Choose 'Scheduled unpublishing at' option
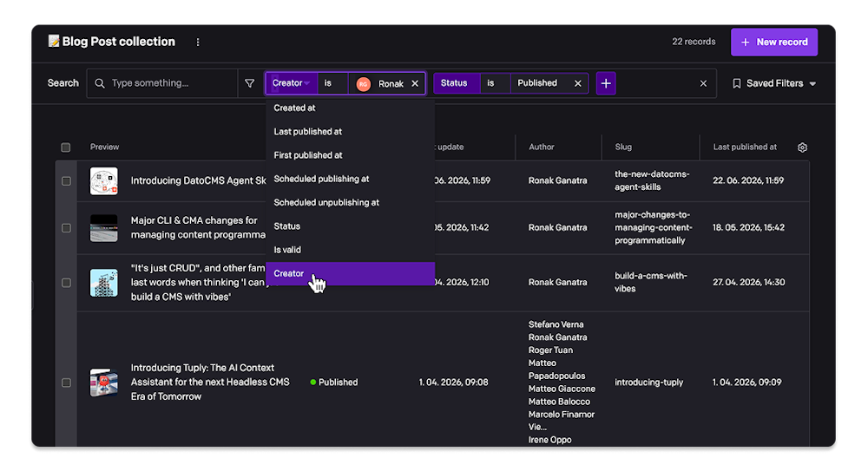Screen dimensions: 868x471 [350, 203]
